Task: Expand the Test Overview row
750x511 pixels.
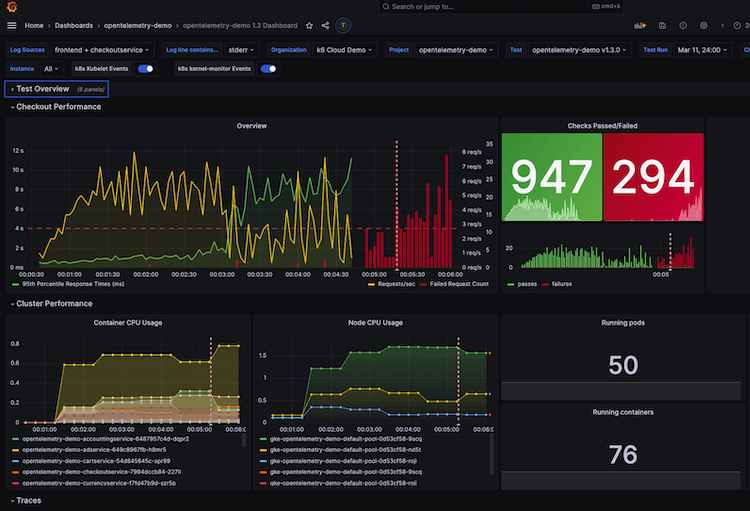Action: (x=42, y=89)
